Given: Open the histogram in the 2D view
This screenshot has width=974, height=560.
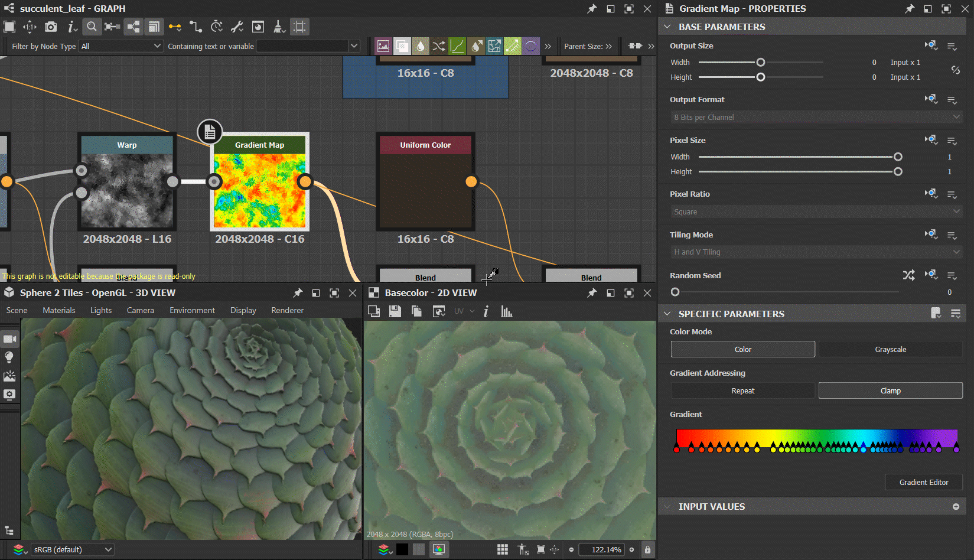Looking at the screenshot, I should (x=506, y=311).
